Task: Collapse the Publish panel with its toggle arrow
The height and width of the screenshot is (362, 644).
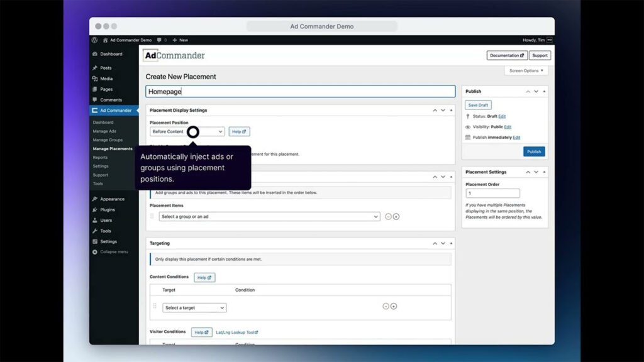Action: point(544,91)
